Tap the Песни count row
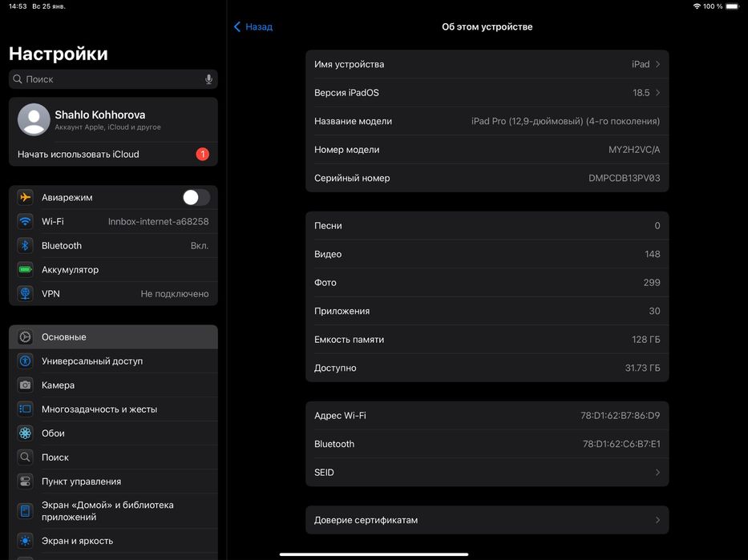This screenshot has width=748, height=560. 487,225
